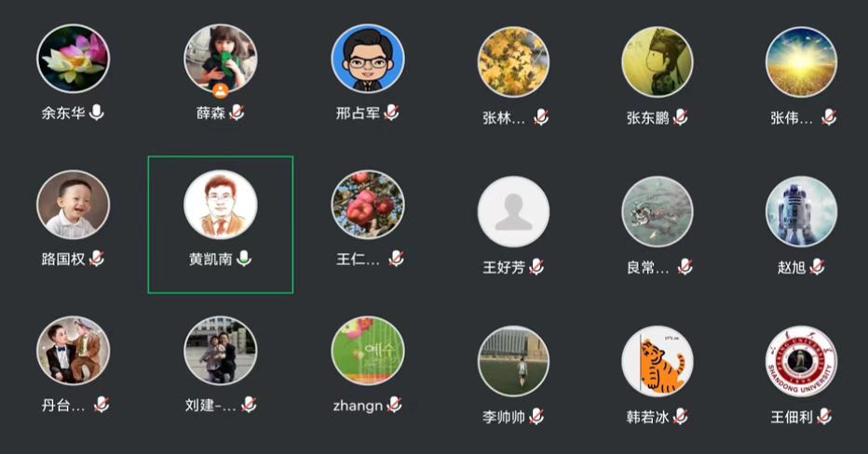
Task: Click the default gray silhouette avatar of 王好芳
Action: click(x=513, y=211)
